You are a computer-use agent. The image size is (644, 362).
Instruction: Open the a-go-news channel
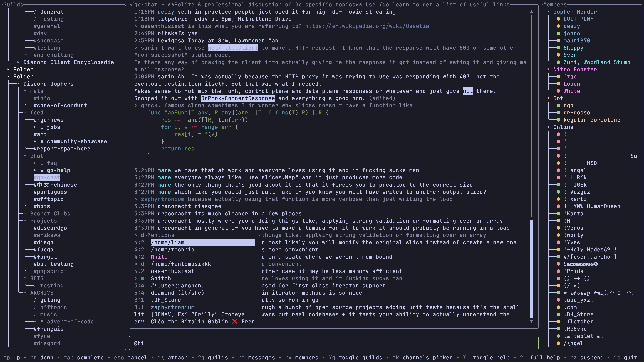tap(48, 120)
